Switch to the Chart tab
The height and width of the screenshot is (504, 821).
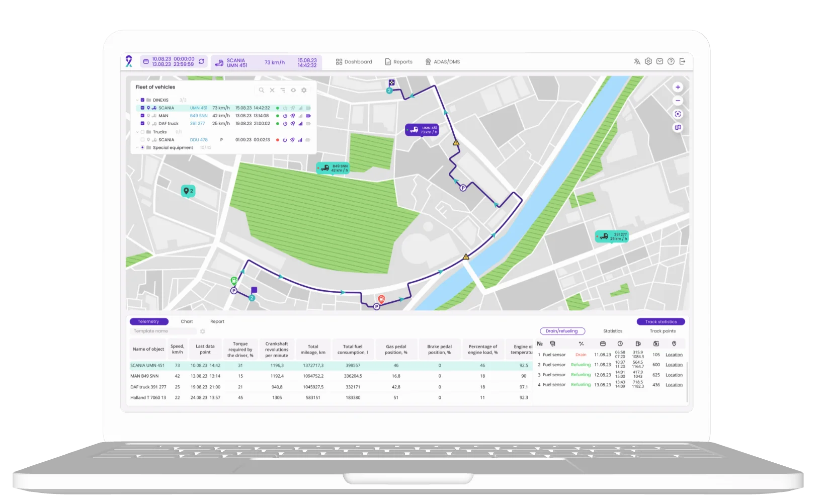click(x=187, y=321)
